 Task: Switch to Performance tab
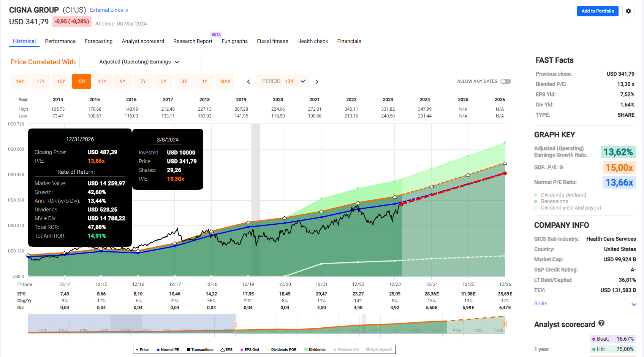60,41
